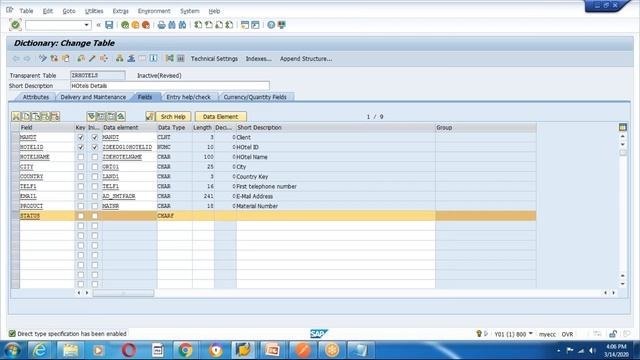Image resolution: width=640 pixels, height=360 pixels.
Task: Show hidden tray icons arrow in taskbar
Action: (x=558, y=351)
